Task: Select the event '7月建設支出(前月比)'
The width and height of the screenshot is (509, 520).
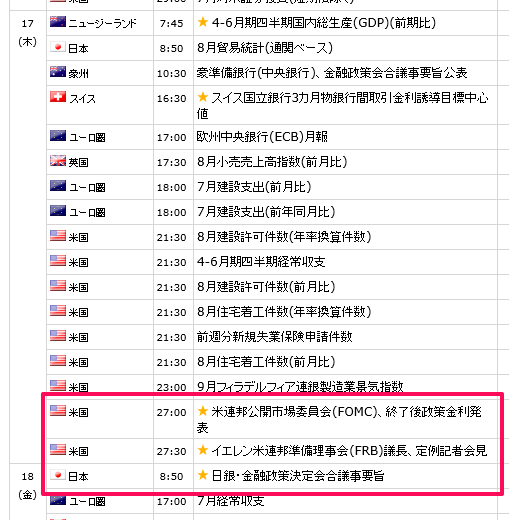Action: 254,187
